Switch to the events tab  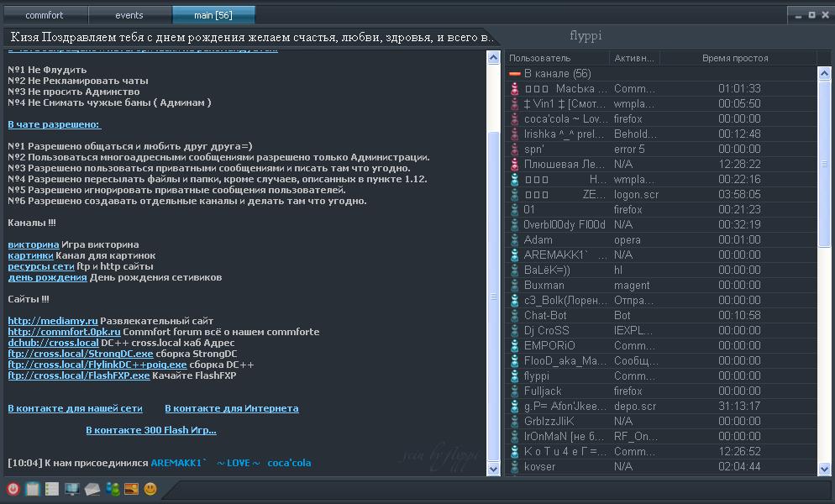click(129, 15)
